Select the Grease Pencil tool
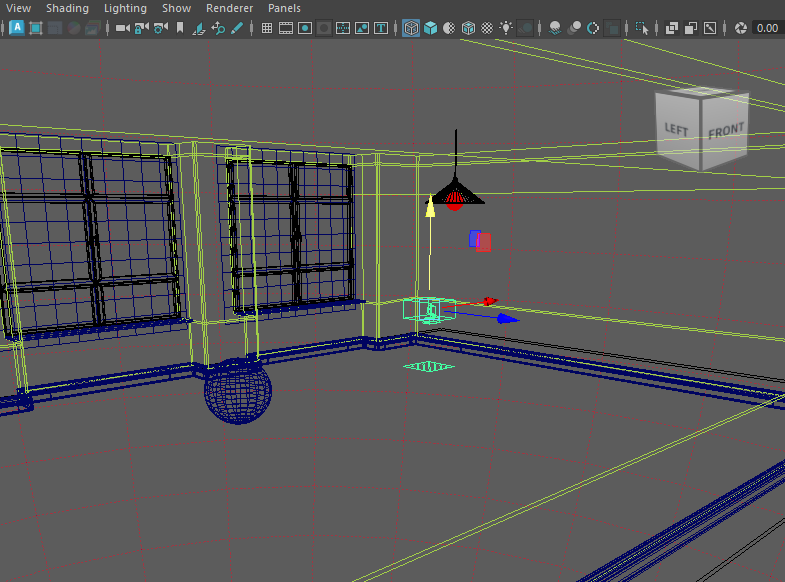 pos(237,28)
